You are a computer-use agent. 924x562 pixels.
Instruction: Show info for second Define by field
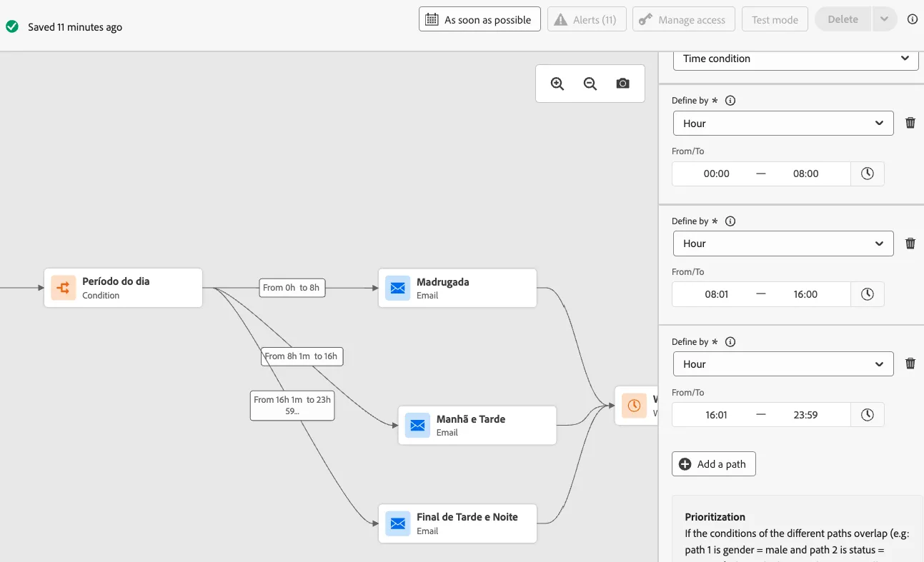(730, 221)
